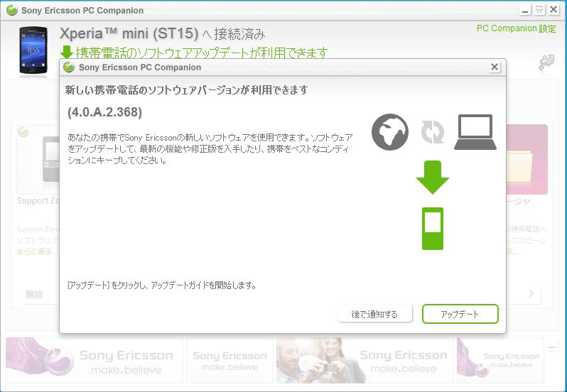Close the update dialog with X

495,67
